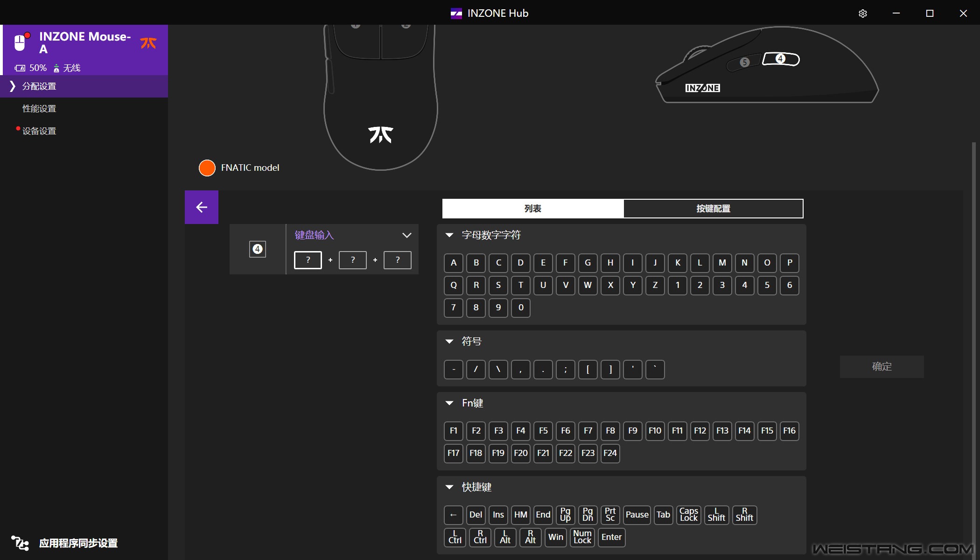Choose the F20 function key

(521, 453)
